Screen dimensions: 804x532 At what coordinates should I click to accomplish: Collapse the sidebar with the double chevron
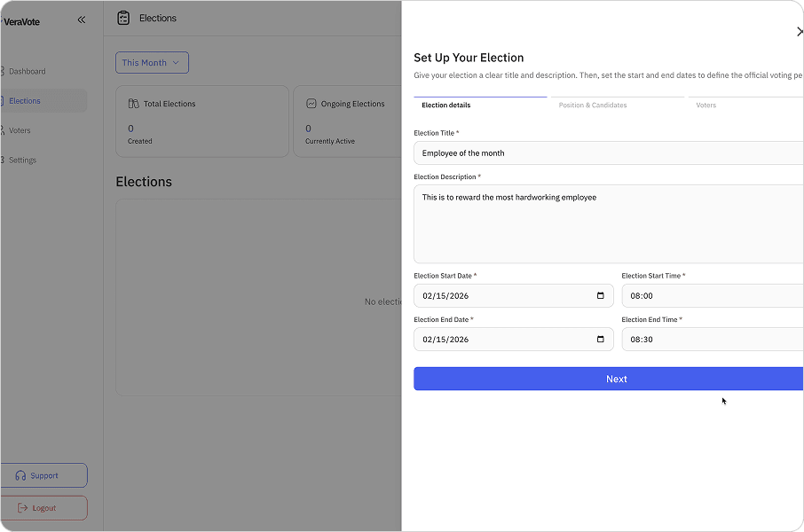[81, 20]
